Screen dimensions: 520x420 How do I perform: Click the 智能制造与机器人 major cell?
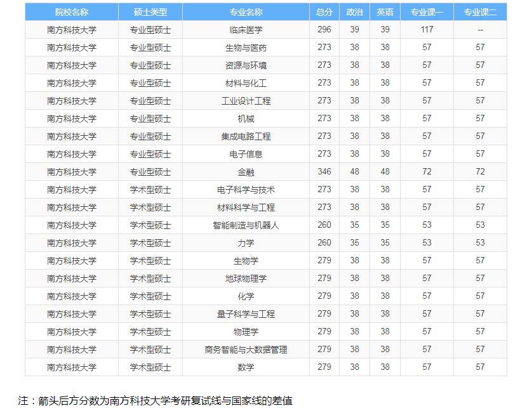point(246,225)
